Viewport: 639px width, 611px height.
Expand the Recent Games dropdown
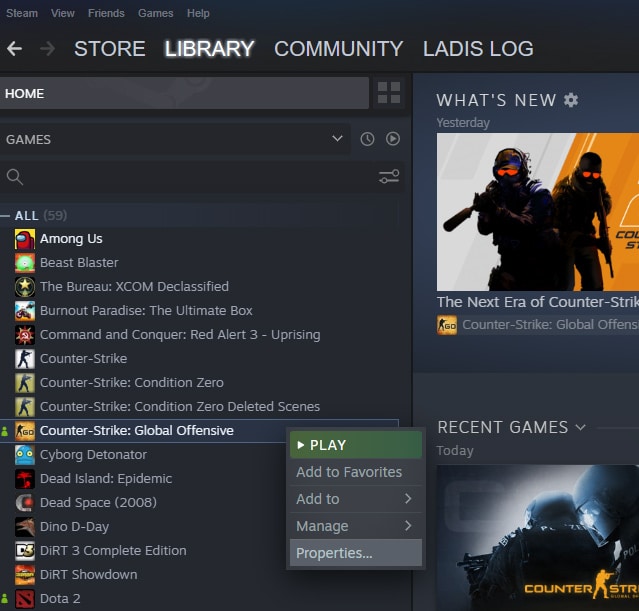click(579, 428)
